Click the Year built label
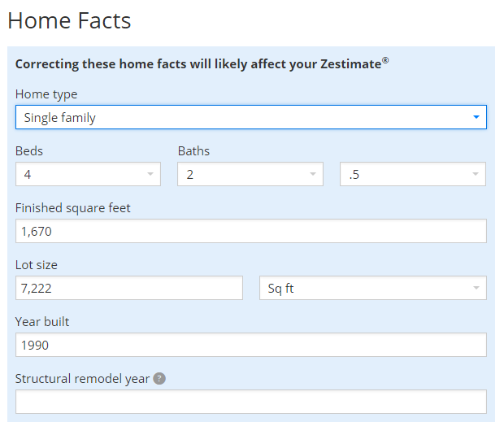This screenshot has width=504, height=435. [x=42, y=321]
